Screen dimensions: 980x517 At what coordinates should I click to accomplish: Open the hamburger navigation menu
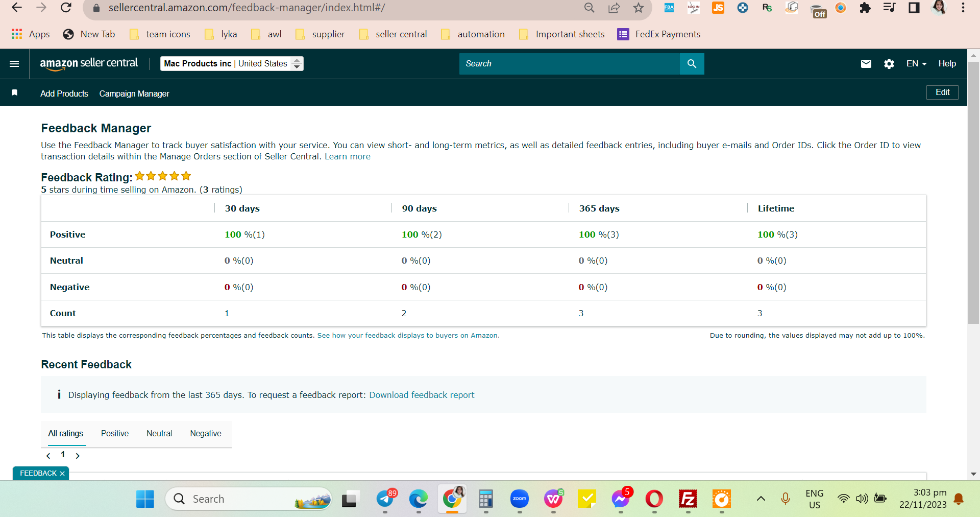point(14,64)
